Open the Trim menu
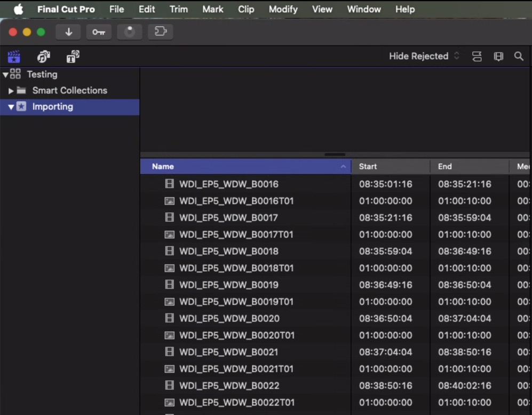The height and width of the screenshot is (415, 532). 178,9
